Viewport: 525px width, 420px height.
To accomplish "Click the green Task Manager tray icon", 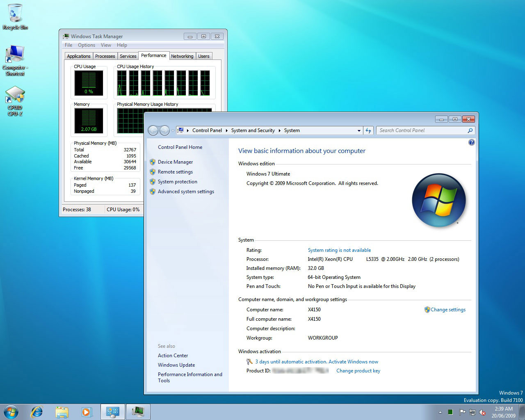I will tap(450, 412).
